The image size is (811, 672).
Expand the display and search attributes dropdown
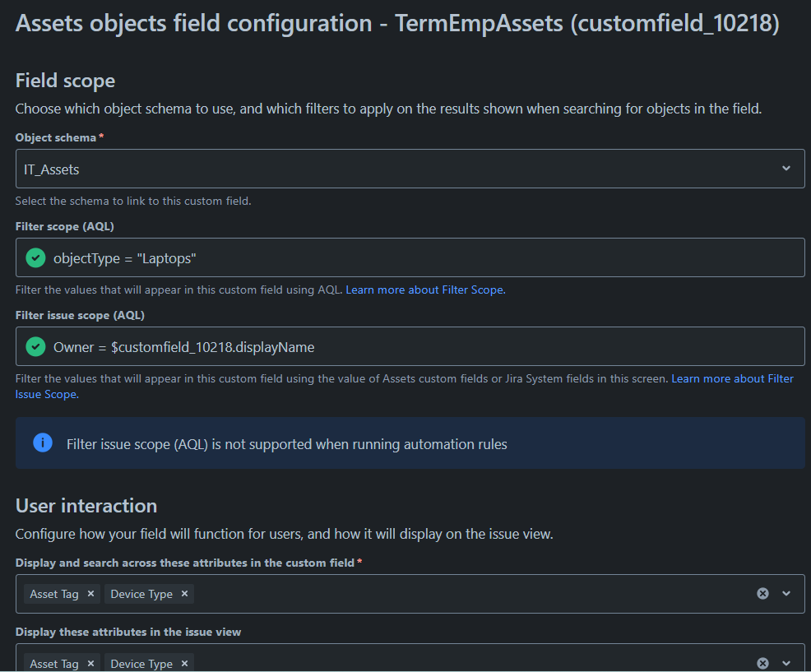(786, 594)
